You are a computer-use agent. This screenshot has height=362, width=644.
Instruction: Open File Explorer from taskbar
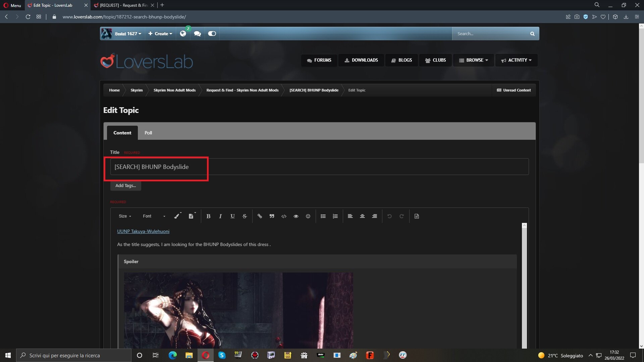189,355
